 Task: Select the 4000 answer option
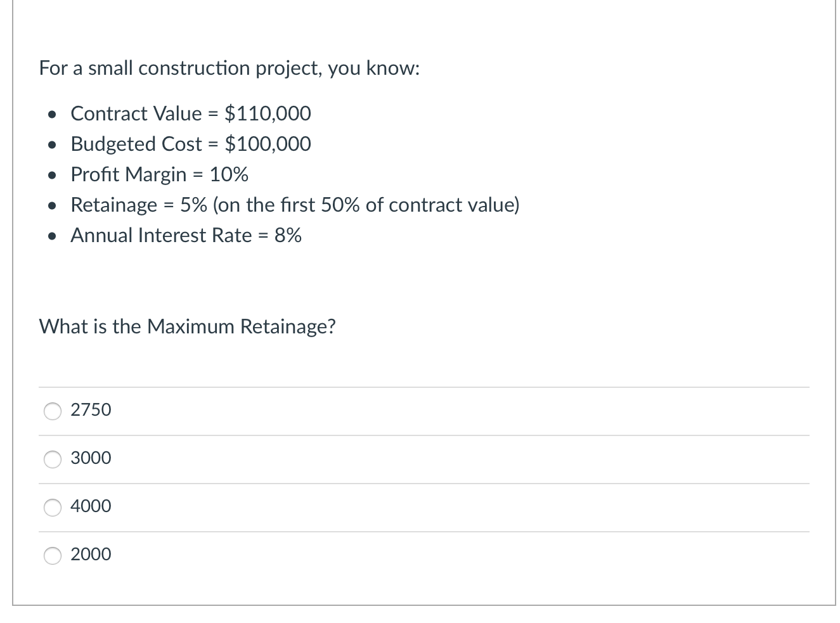tap(53, 508)
